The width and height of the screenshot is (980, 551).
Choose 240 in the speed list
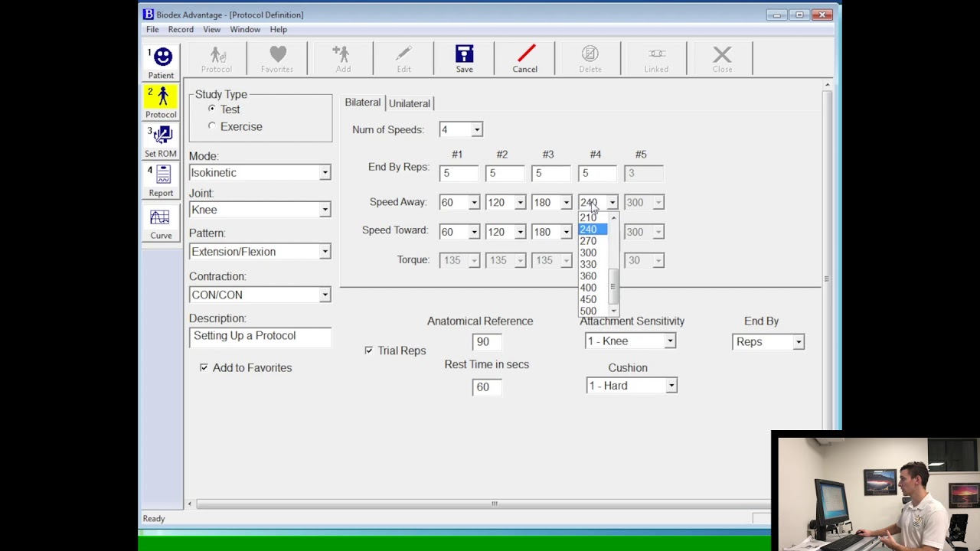click(593, 230)
